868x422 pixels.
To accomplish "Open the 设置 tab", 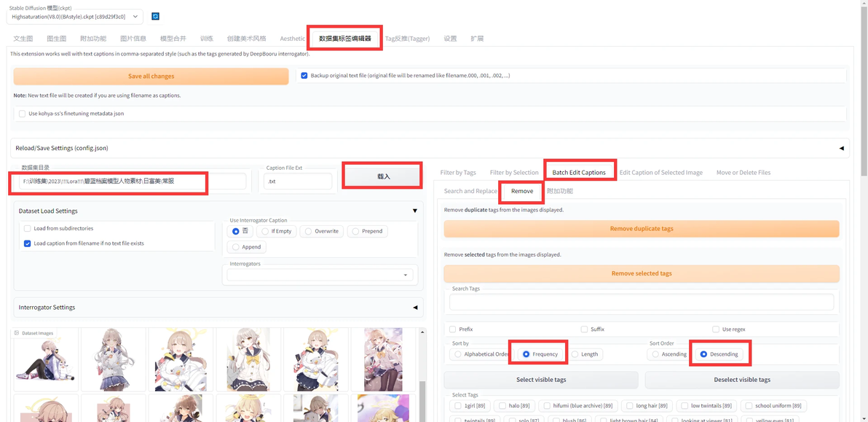I will pos(450,39).
